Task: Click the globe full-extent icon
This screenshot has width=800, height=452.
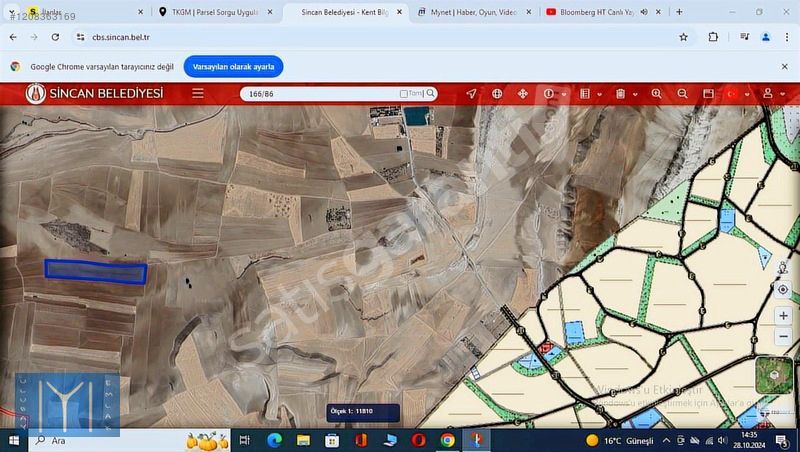Action: click(x=497, y=94)
